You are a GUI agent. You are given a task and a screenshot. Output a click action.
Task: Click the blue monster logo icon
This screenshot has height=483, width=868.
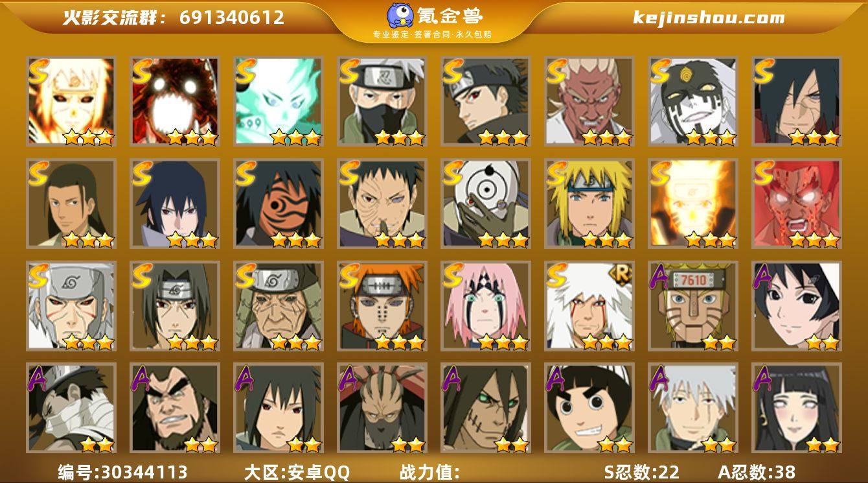pos(400,16)
